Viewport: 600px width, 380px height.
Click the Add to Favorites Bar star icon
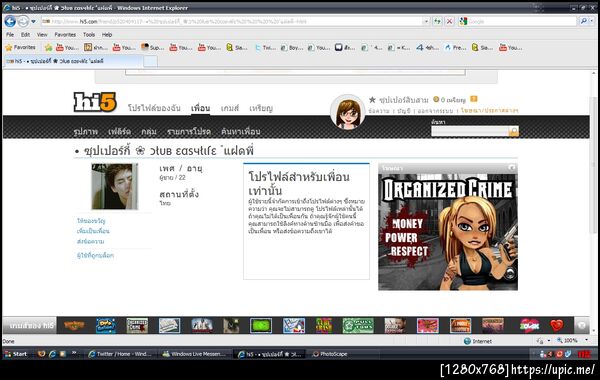[48, 47]
